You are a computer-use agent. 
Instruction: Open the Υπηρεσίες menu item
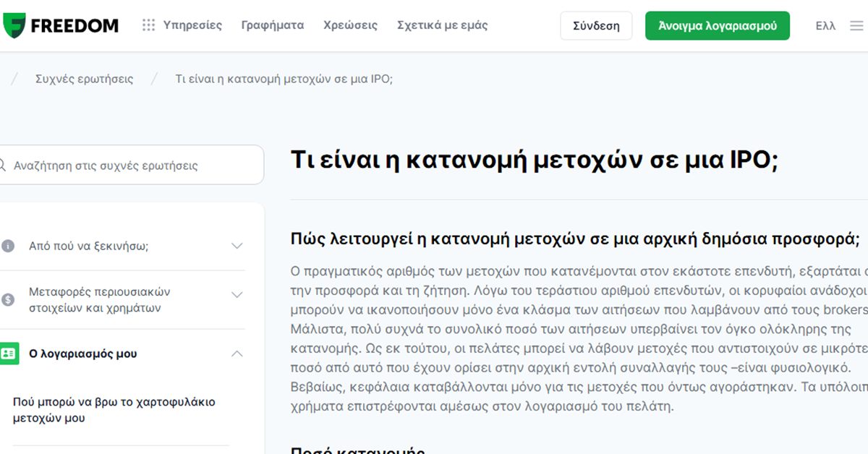click(192, 25)
